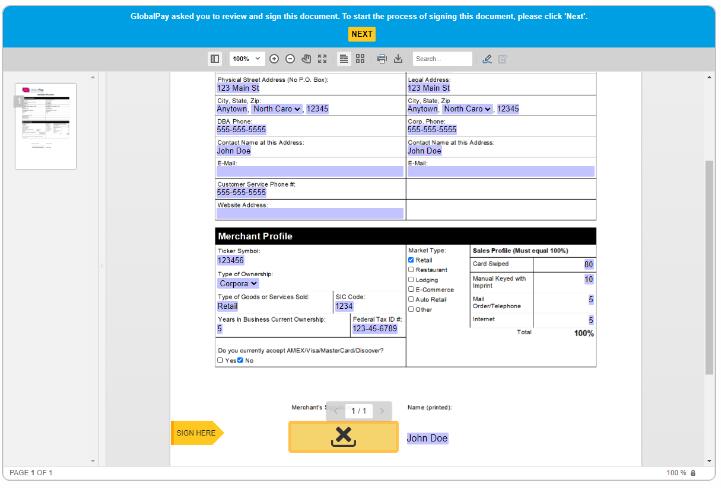Edit Years in Business field
This screenshot has height=488, width=721.
220,329
